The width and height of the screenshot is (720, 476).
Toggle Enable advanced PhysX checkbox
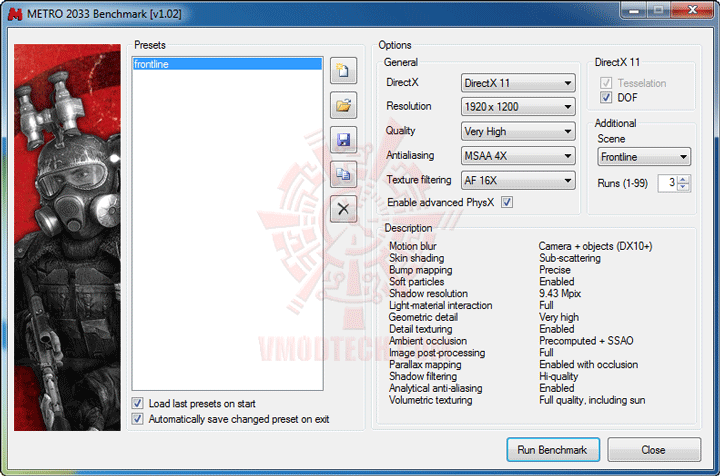(507, 202)
